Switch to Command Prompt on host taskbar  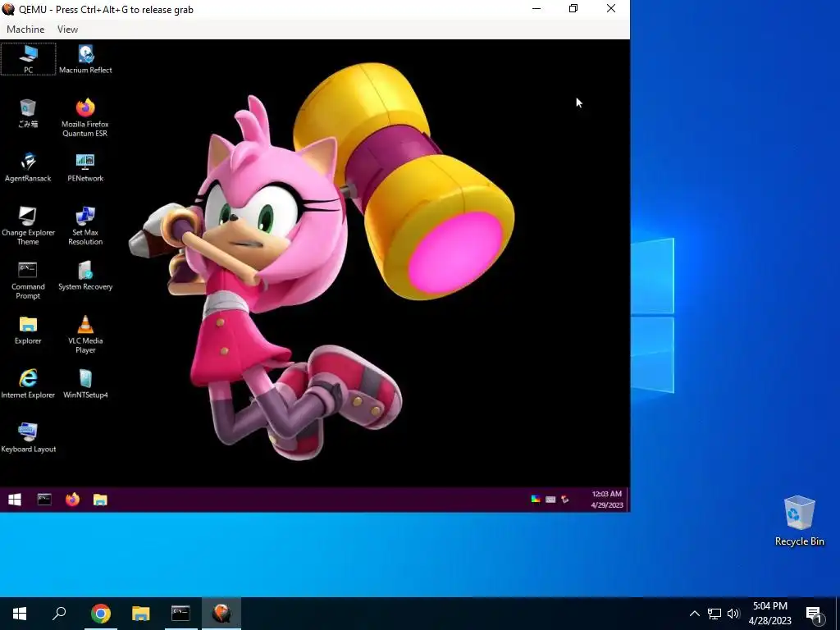point(180,614)
